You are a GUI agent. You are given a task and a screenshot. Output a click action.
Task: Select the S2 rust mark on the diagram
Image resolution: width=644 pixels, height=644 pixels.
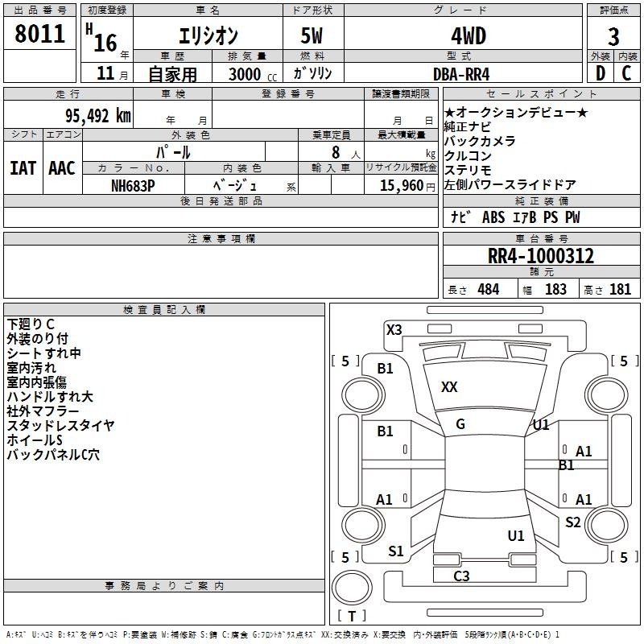[572, 522]
